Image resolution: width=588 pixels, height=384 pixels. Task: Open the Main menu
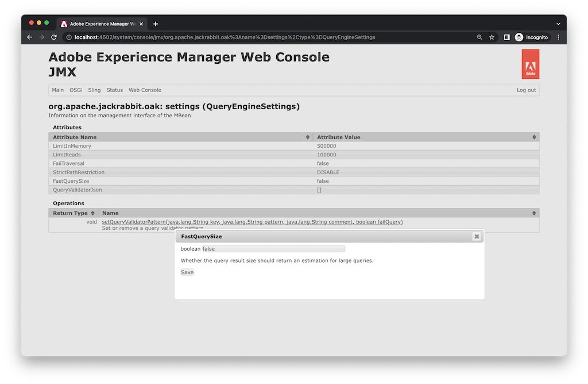pos(58,90)
